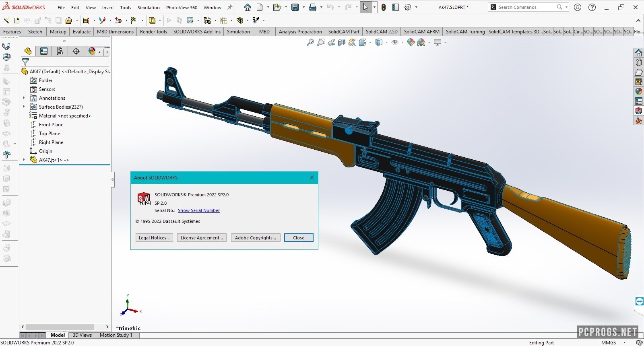Open the DimXpertManager crosshair tab icon
The image size is (644, 346).
pos(76,51)
